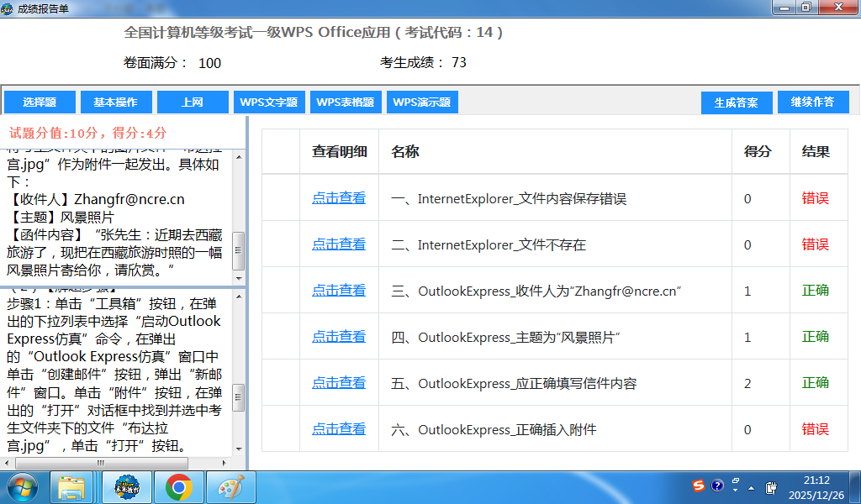
Task: Open 点击查看 for 应正确填写信件内容 row
Action: pos(339,382)
